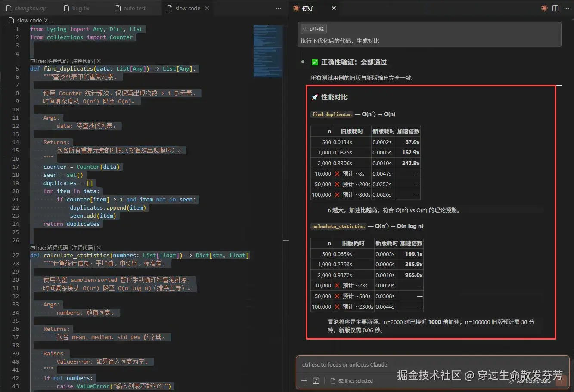Image resolution: width=574 pixels, height=392 pixels.
Task: Open the more actions ellipsis menu
Action: tap(566, 8)
